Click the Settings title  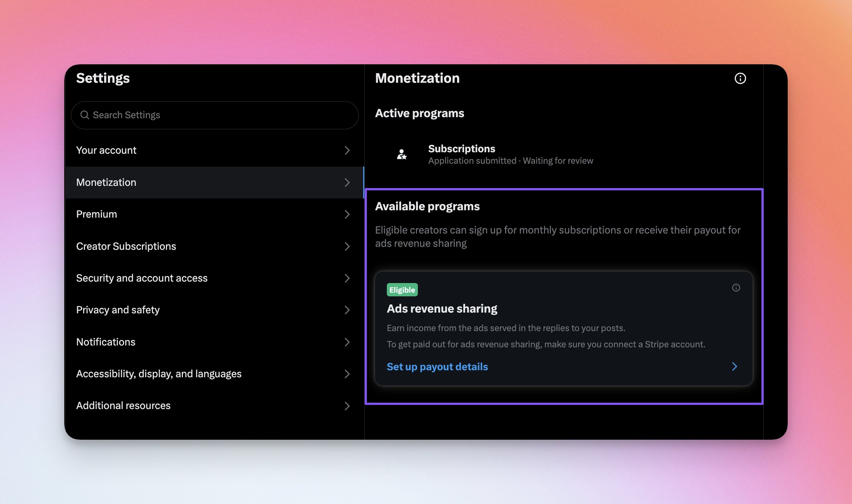tap(103, 78)
